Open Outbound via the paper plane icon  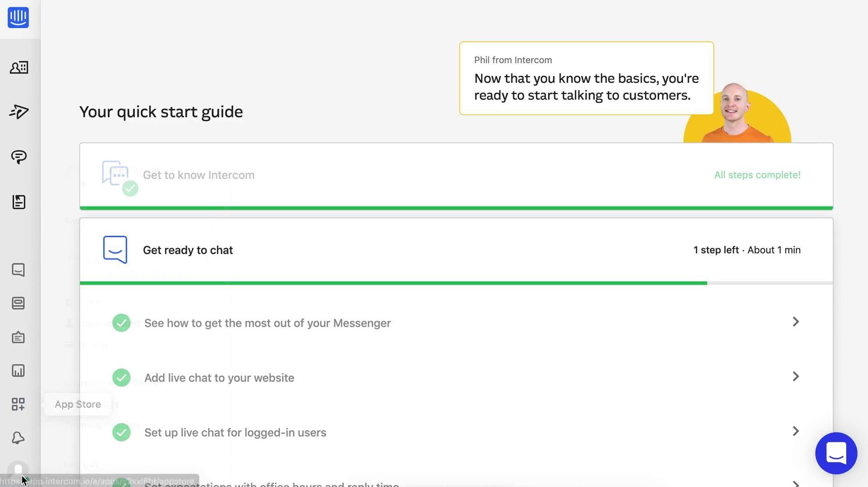pos(19,112)
